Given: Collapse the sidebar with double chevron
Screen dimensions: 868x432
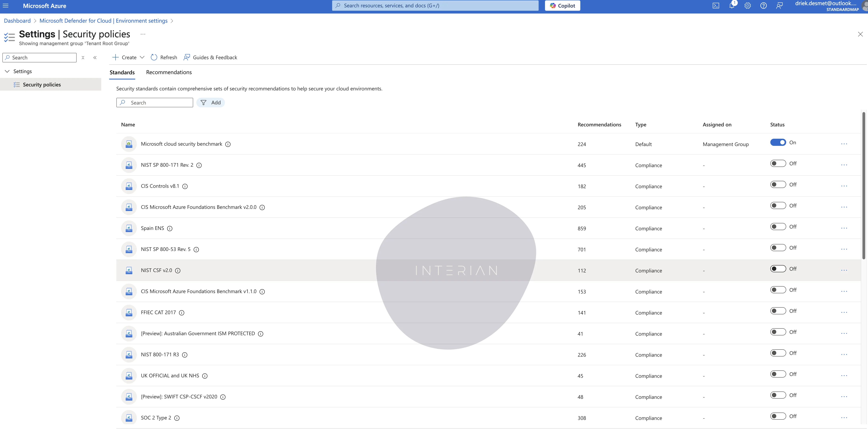Looking at the screenshot, I should [95, 58].
